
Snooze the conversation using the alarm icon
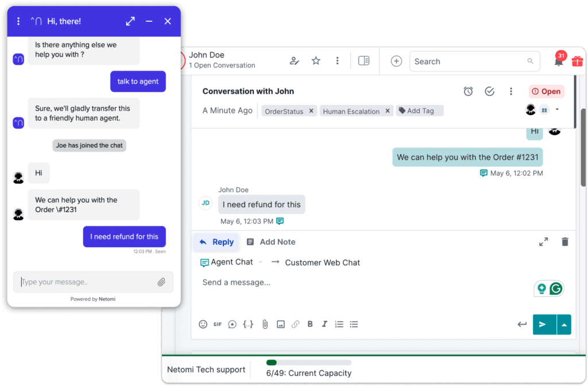click(468, 91)
